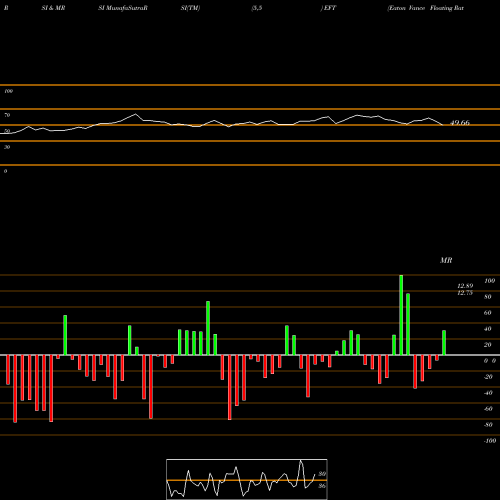This screenshot has height=500, width=500.
Task: Click the current RSI value 49.66
Action: 460,123
